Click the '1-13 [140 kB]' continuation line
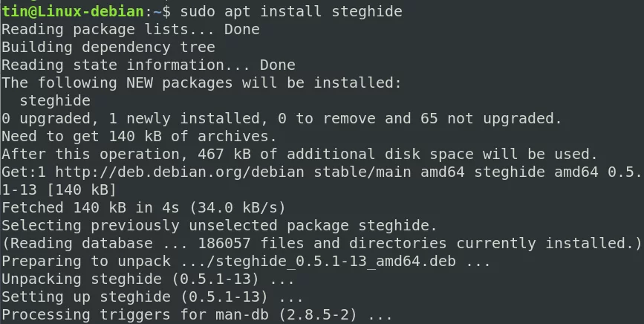This screenshot has width=644, height=324. pyautogui.click(x=59, y=189)
